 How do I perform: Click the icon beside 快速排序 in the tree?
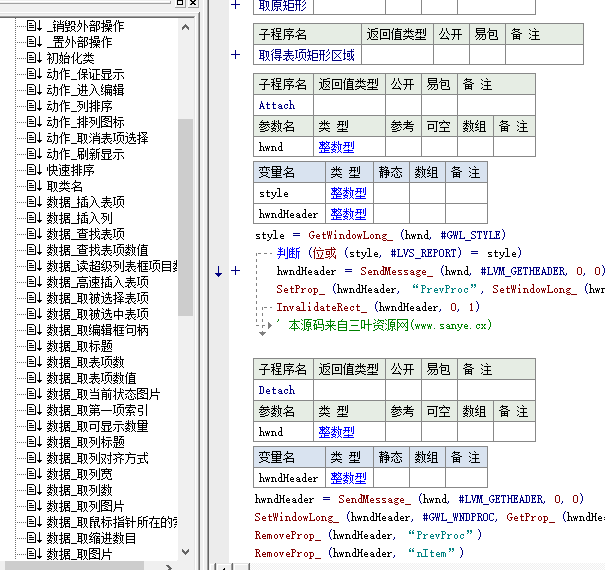[33, 170]
